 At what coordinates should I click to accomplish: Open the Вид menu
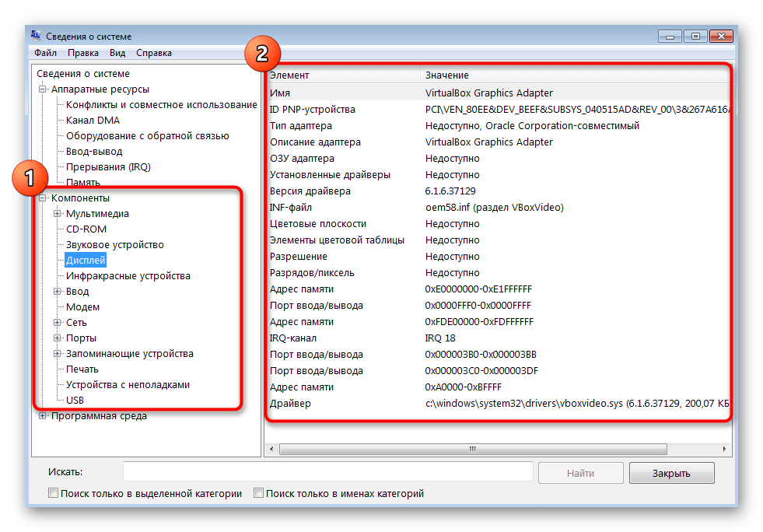117,53
